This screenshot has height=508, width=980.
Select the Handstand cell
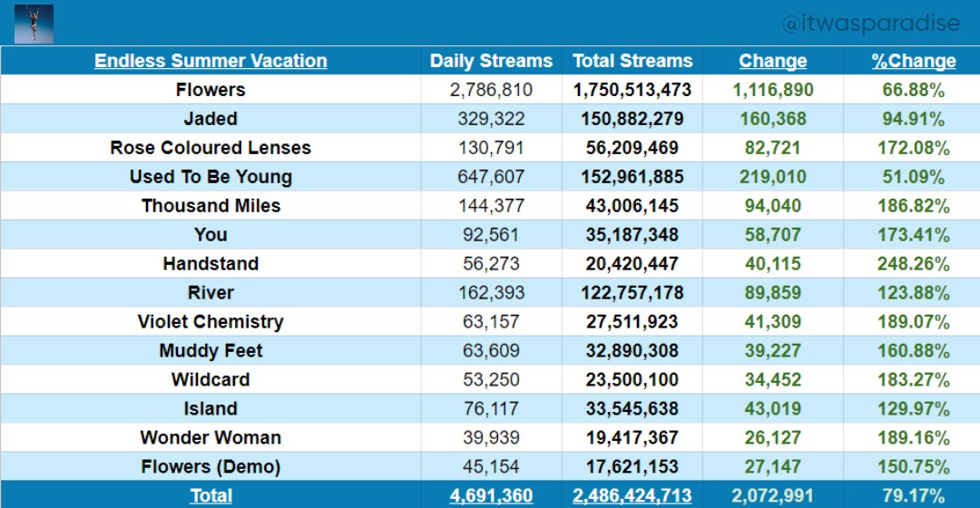pyautogui.click(x=211, y=264)
